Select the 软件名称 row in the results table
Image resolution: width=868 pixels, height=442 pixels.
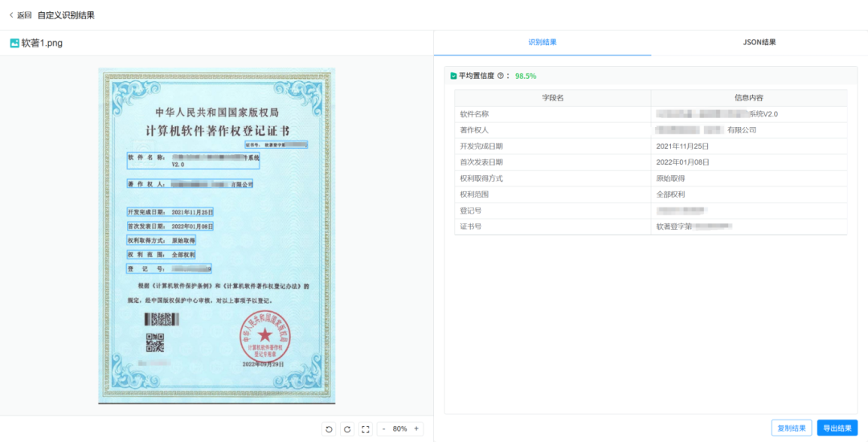[x=551, y=114]
